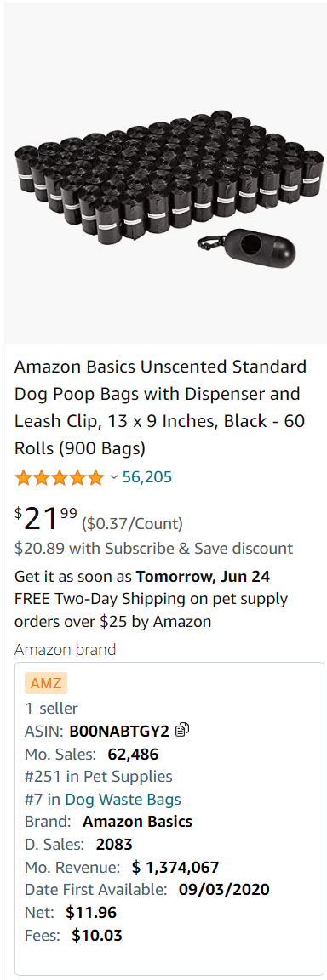Open the Amazon Basics Dog Poop Bags title
This screenshot has width=327, height=980.
[x=161, y=407]
